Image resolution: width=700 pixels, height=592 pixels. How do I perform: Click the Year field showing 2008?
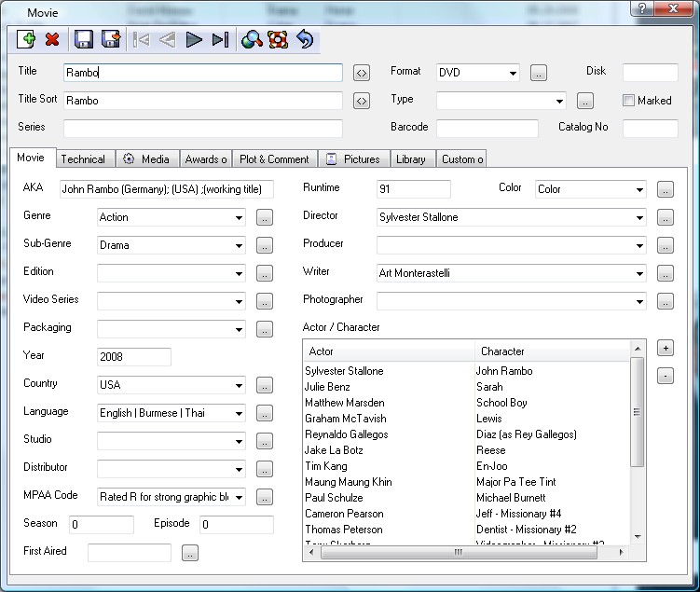pos(134,357)
